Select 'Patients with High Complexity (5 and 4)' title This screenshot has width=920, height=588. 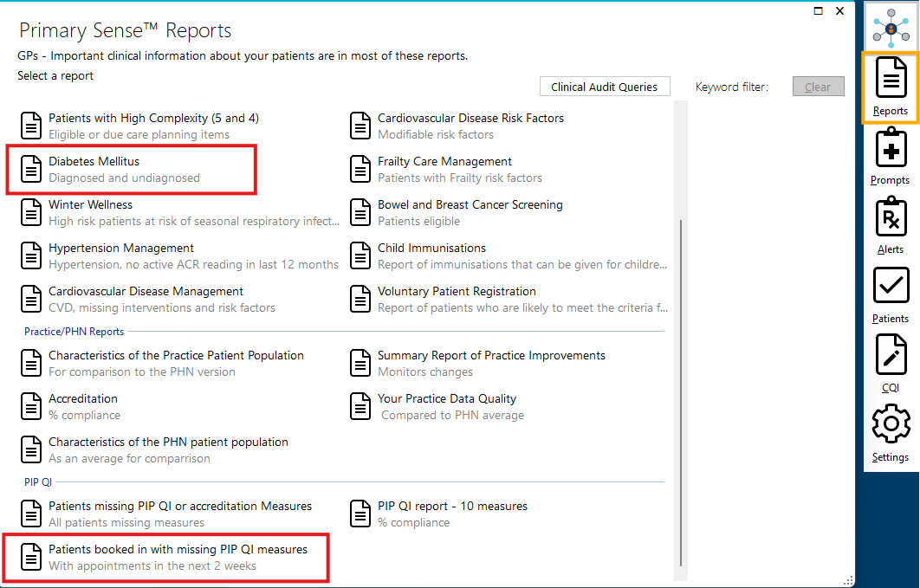coord(153,118)
